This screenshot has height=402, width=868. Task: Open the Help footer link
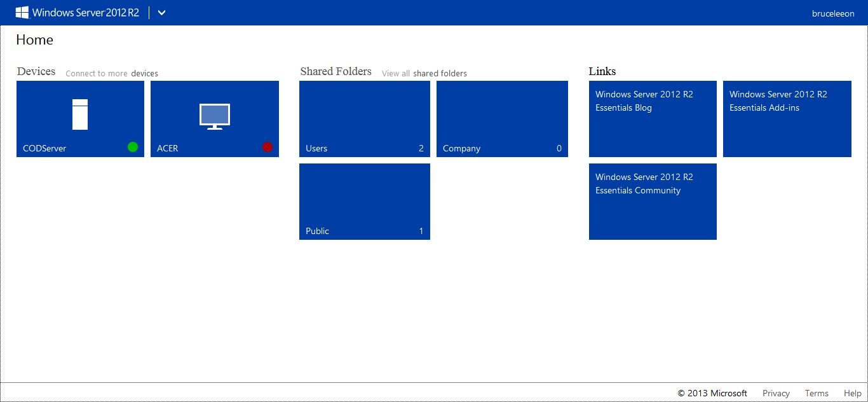click(x=853, y=393)
